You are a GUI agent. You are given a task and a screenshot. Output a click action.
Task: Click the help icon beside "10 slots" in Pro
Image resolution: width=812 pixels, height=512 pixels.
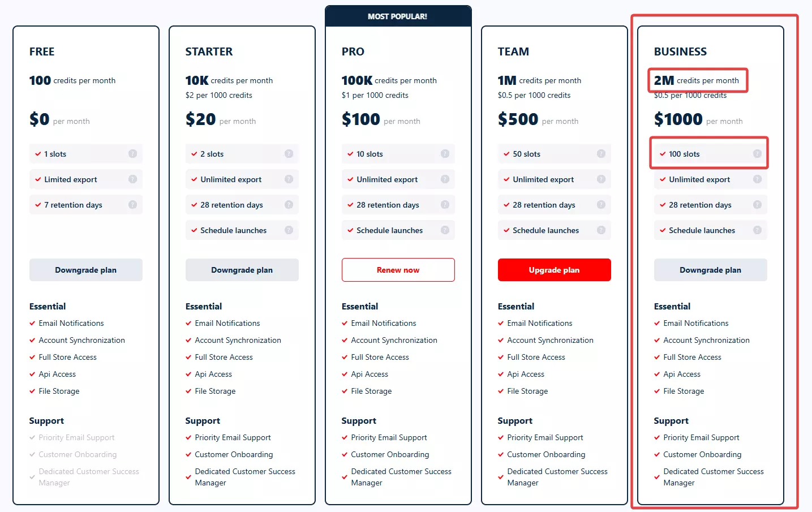(x=445, y=153)
